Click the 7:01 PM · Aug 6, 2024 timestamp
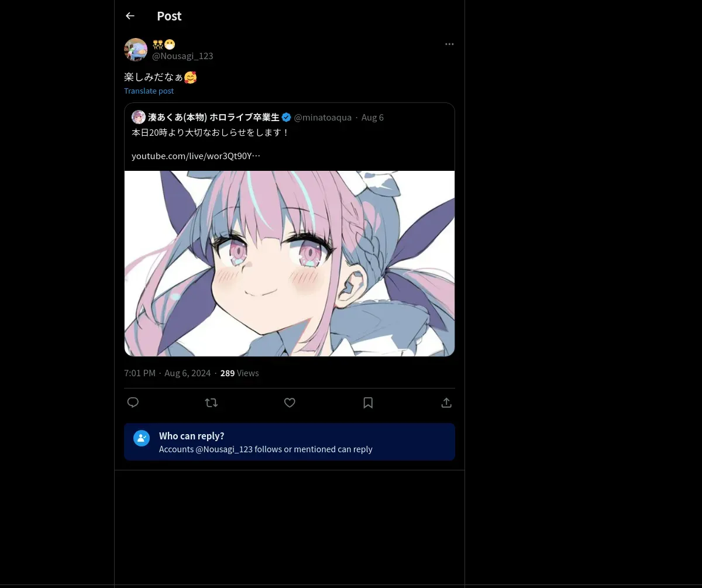Image resolution: width=702 pixels, height=588 pixels. pyautogui.click(x=167, y=373)
